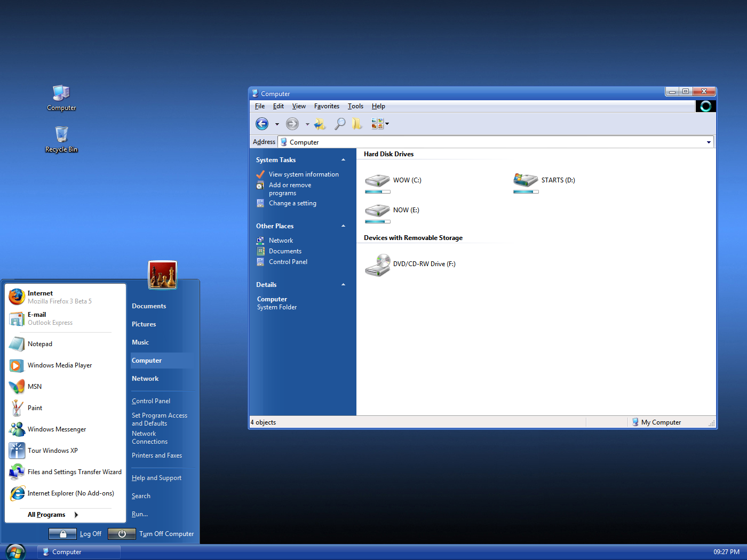Go back in the Computer window toolbar
This screenshot has height=560, width=747.
262,124
